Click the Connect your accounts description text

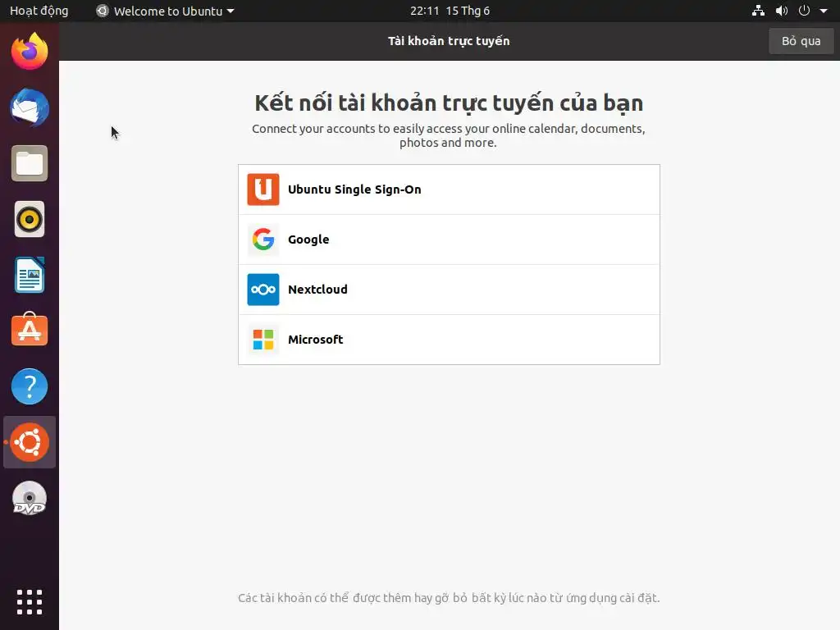449,135
